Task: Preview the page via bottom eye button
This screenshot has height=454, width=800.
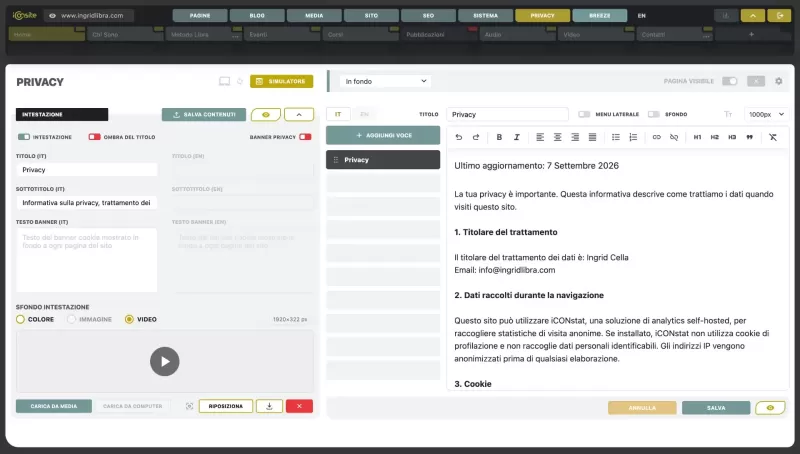Action: (x=770, y=408)
